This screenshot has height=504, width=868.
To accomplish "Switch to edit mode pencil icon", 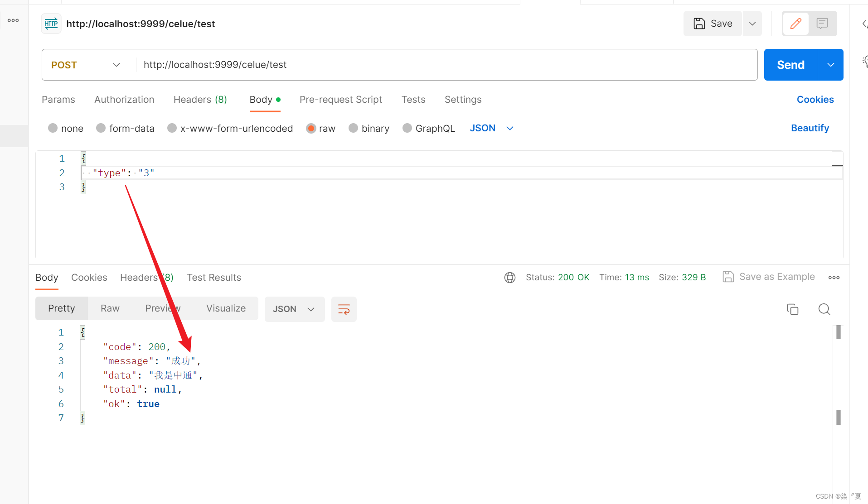I will tap(796, 24).
